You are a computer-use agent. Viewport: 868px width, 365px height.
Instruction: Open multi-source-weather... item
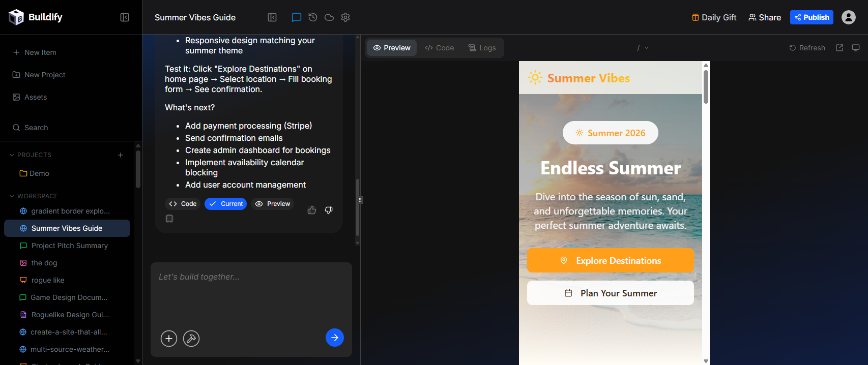67,349
